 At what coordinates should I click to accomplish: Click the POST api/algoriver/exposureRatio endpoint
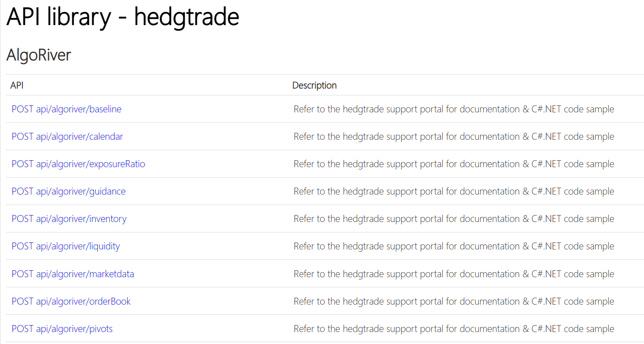78,164
